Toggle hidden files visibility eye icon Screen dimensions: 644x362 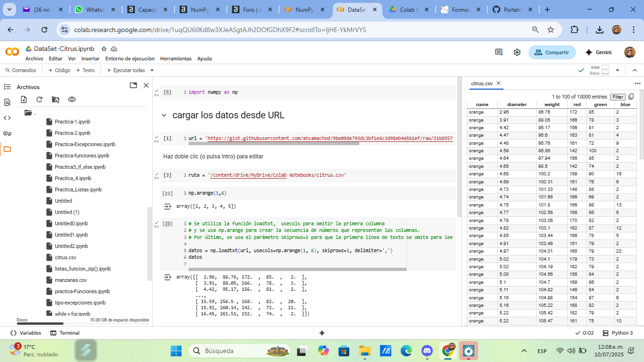pos(72,99)
